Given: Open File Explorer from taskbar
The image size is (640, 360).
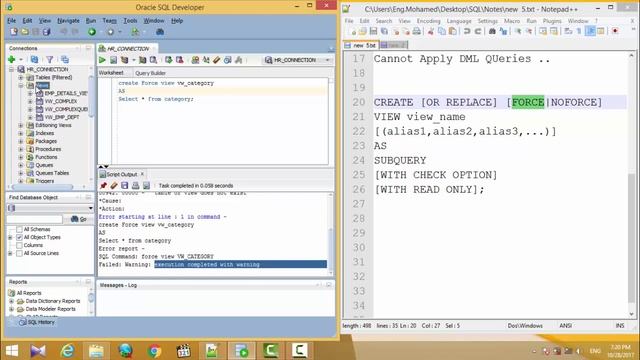Looking at the screenshot, I should tap(96, 351).
